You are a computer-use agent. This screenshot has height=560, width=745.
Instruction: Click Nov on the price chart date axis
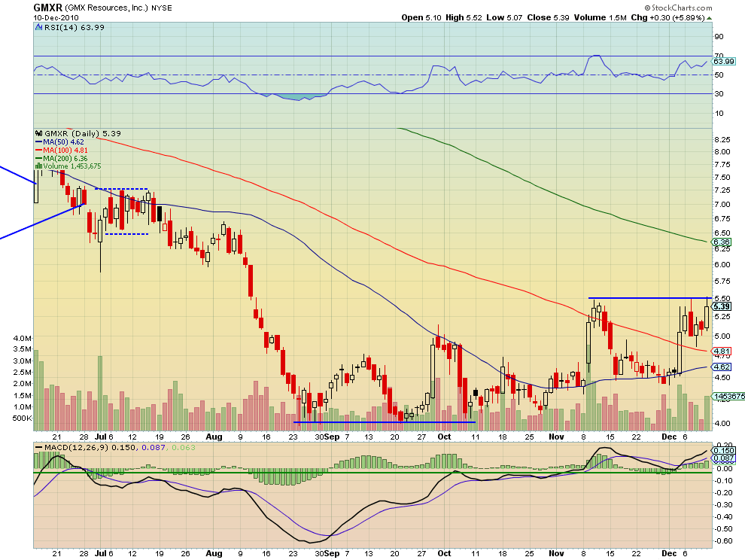click(556, 437)
